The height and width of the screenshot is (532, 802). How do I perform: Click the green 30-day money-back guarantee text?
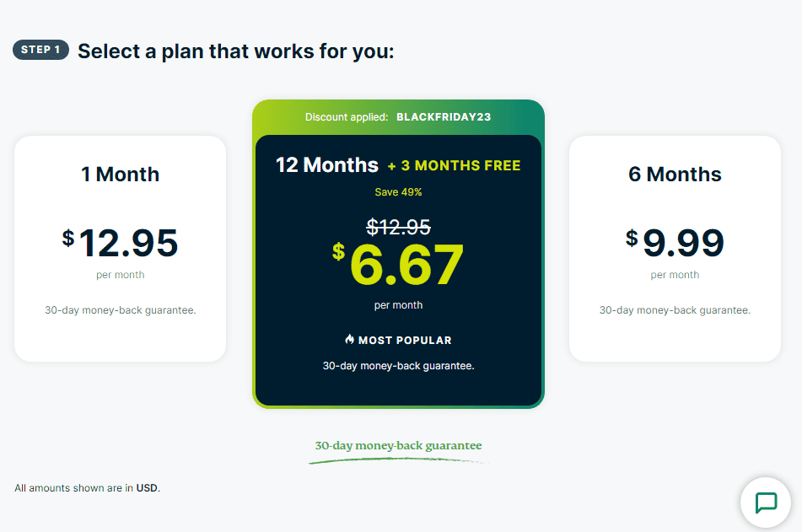coord(398,445)
